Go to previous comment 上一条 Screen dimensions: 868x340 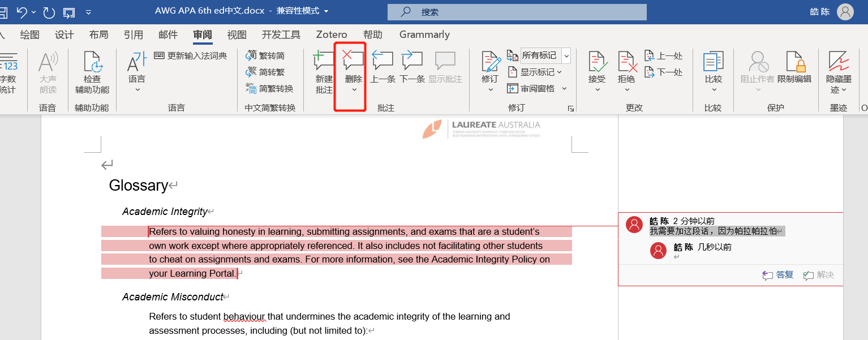(x=383, y=68)
